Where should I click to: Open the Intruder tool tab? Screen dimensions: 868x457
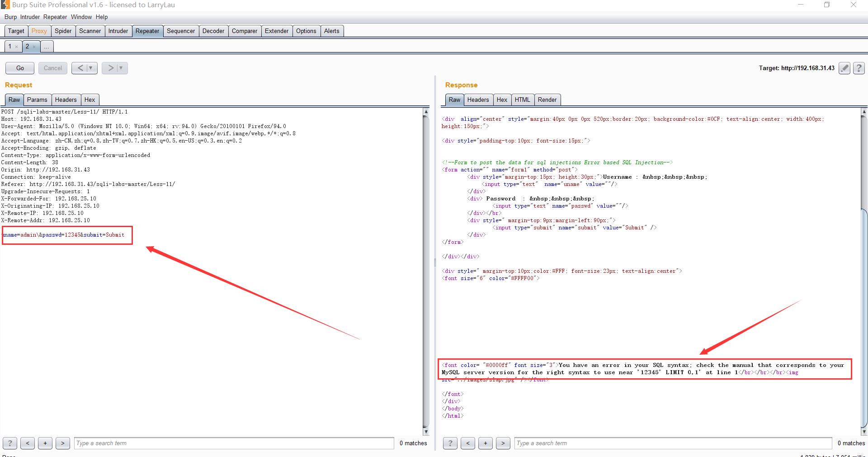pos(118,31)
